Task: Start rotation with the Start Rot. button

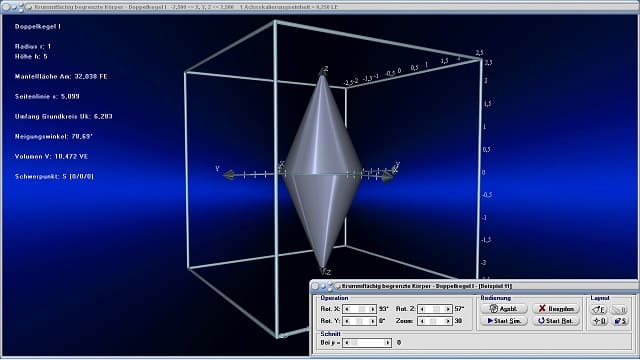Action: [x=556, y=321]
